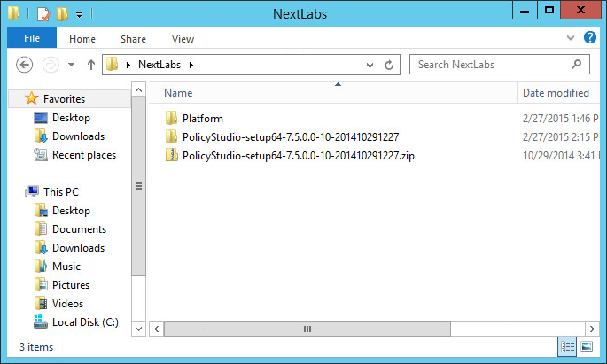Click the This PC computer icon
607x364 pixels.
(x=32, y=191)
